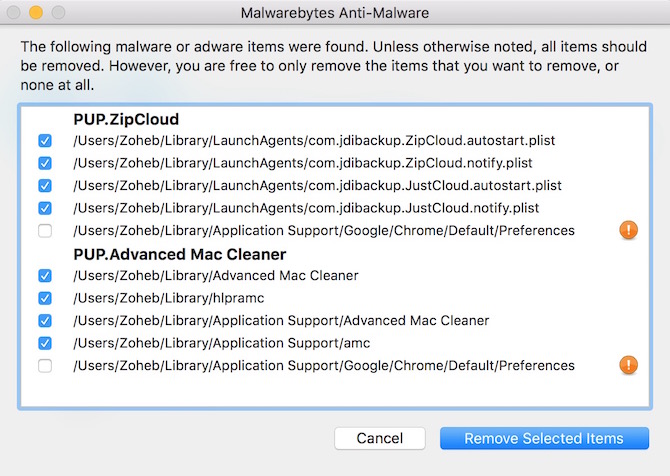Click warning icon beside ZipCloud Chrome Preferences
The image size is (670, 476).
pos(629,230)
